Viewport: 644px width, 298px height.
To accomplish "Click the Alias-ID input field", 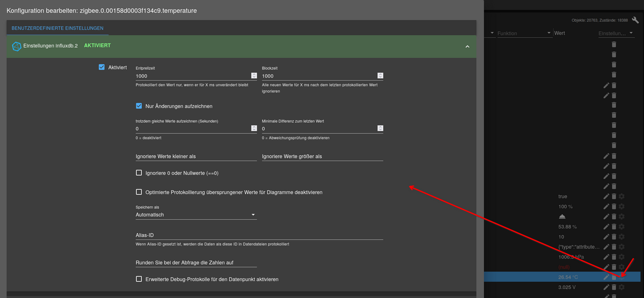I will click(x=259, y=235).
